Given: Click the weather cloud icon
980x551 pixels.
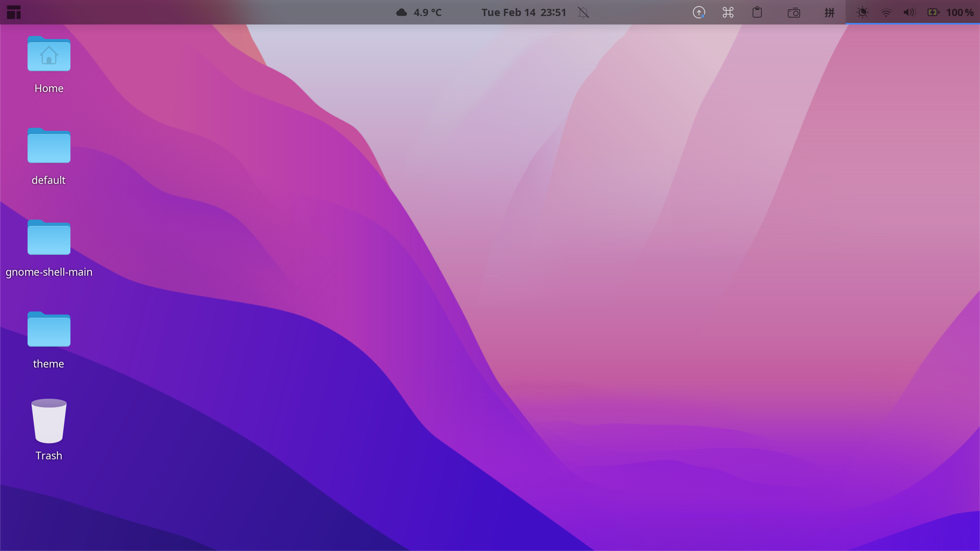Looking at the screenshot, I should (x=401, y=12).
